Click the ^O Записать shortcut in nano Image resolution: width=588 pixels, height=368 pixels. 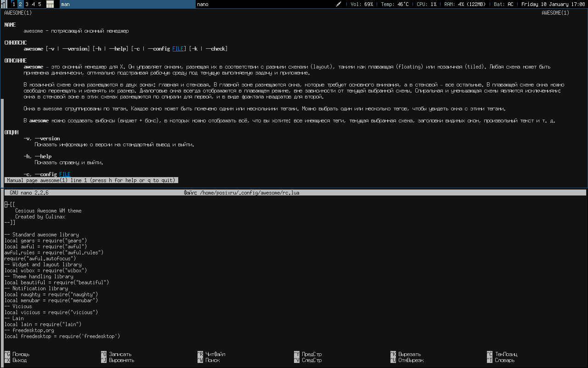pyautogui.click(x=116, y=354)
